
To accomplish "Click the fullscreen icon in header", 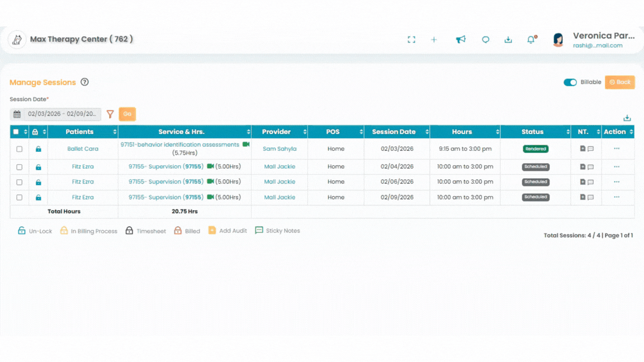I will click(411, 40).
